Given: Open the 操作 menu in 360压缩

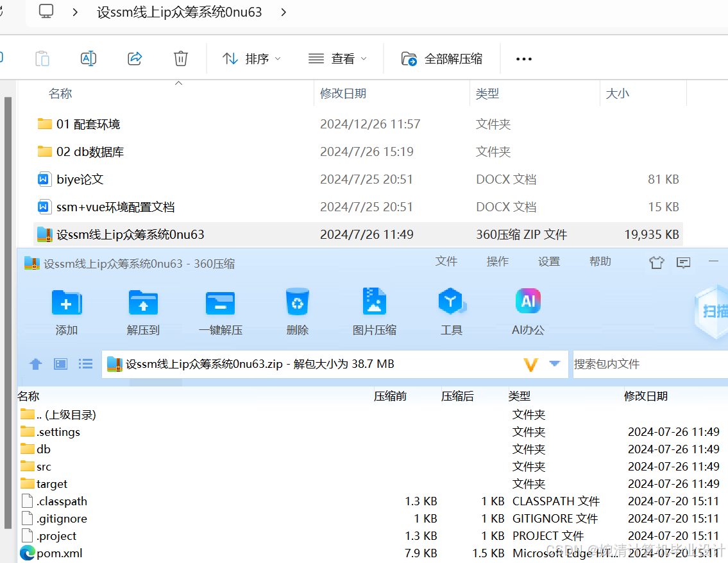Looking at the screenshot, I should pos(497,261).
